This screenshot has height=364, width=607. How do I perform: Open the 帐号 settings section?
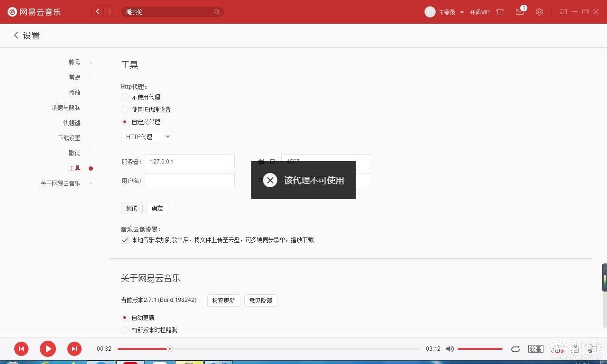[74, 62]
